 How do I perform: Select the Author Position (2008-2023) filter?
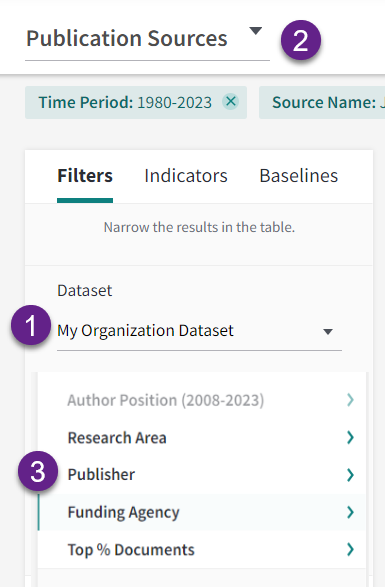(x=202, y=400)
